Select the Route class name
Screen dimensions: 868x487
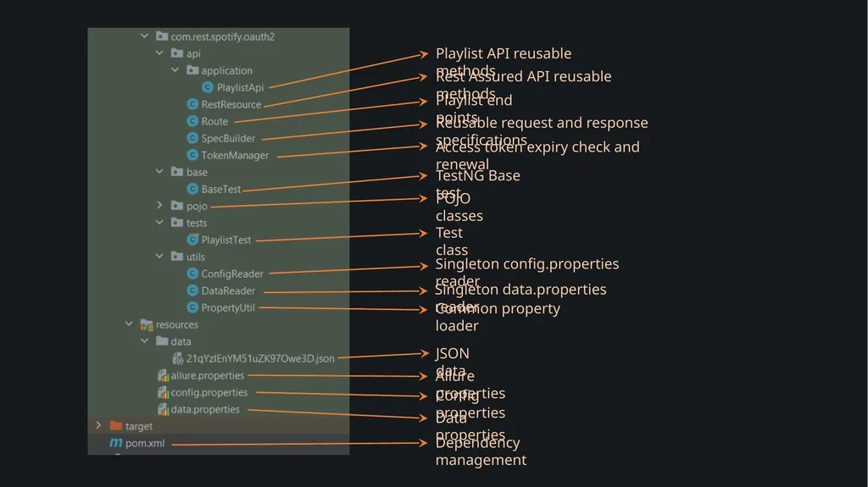click(214, 121)
